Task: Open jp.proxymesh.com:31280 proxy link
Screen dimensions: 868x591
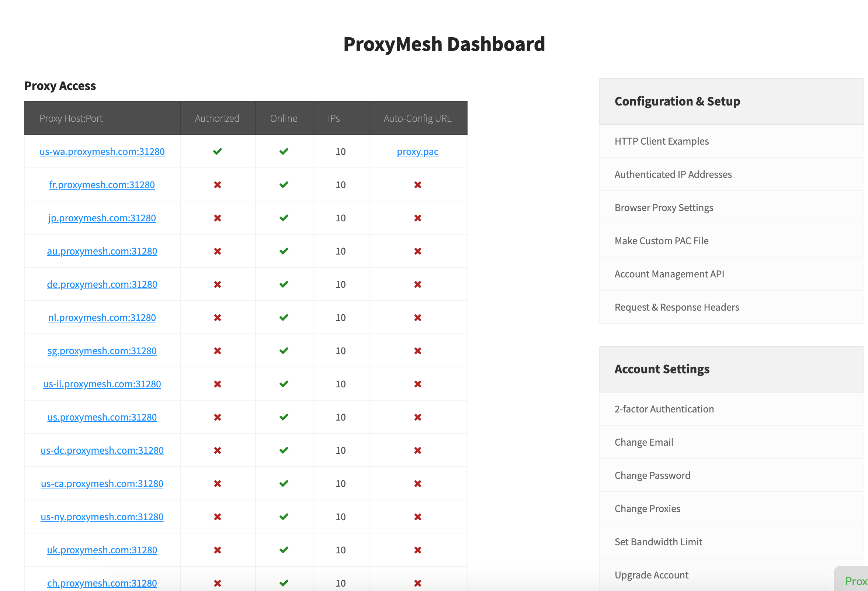Action: click(102, 218)
